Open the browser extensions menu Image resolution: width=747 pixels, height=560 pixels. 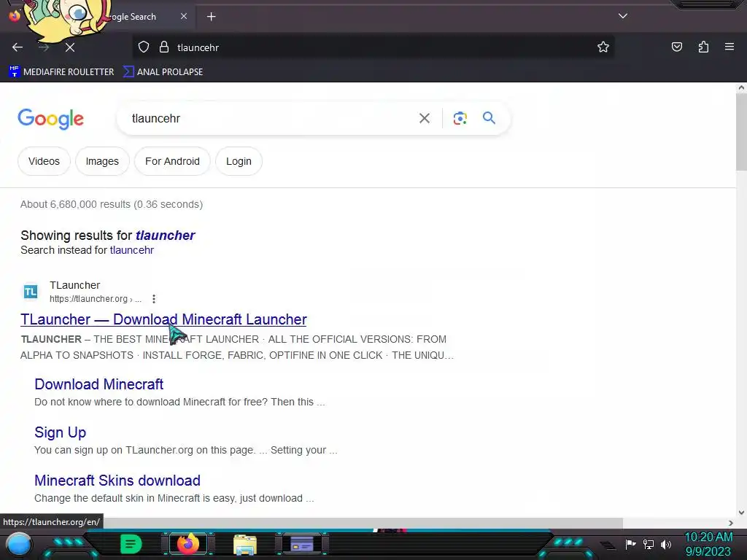tap(703, 47)
